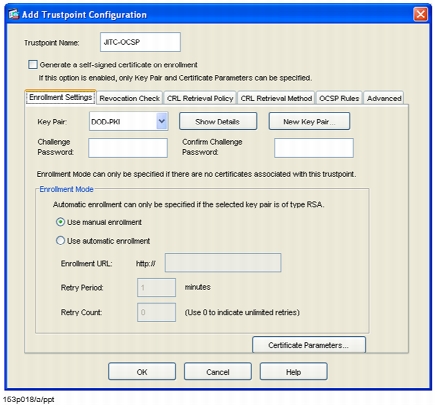This screenshot has width=437, height=407.
Task: Open the Advanced tab
Action: (384, 98)
